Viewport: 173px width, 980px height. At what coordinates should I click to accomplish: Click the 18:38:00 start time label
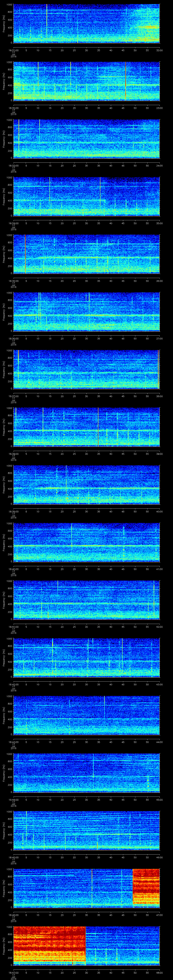(14, 454)
